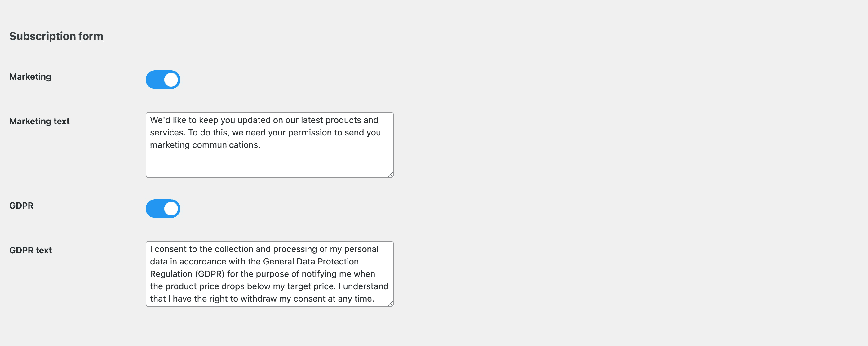Place cursor after "marketing communications." text
The width and height of the screenshot is (868, 346).
coord(261,145)
